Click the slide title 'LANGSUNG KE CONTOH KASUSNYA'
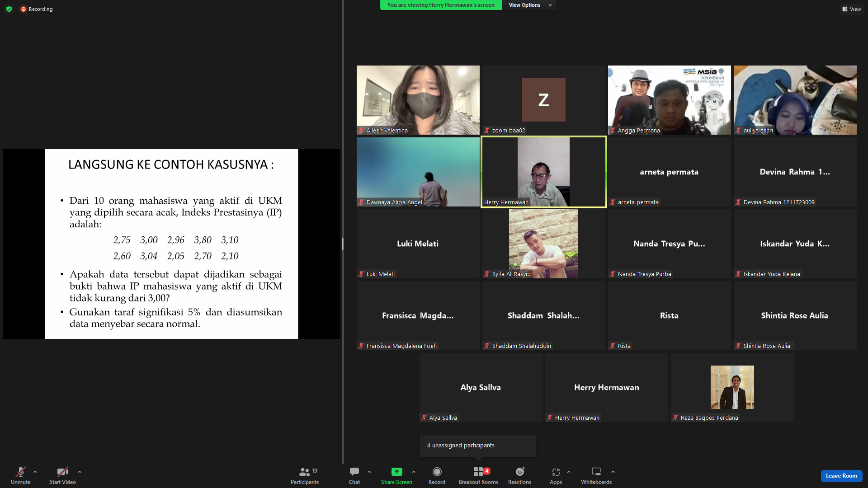The height and width of the screenshot is (488, 868). pos(171,164)
